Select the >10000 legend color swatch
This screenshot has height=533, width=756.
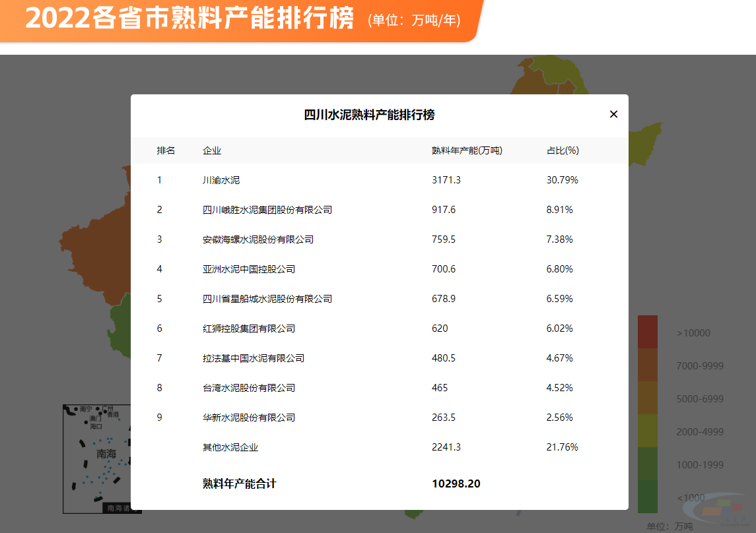648,332
